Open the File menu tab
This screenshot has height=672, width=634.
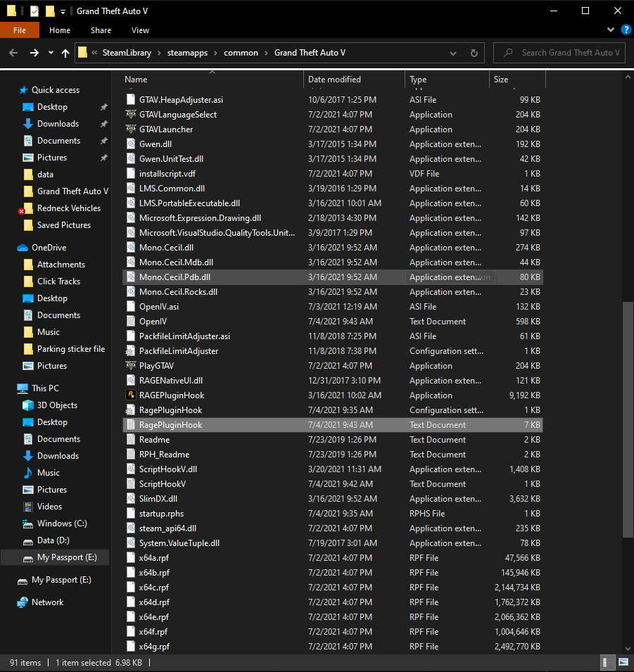[x=20, y=30]
